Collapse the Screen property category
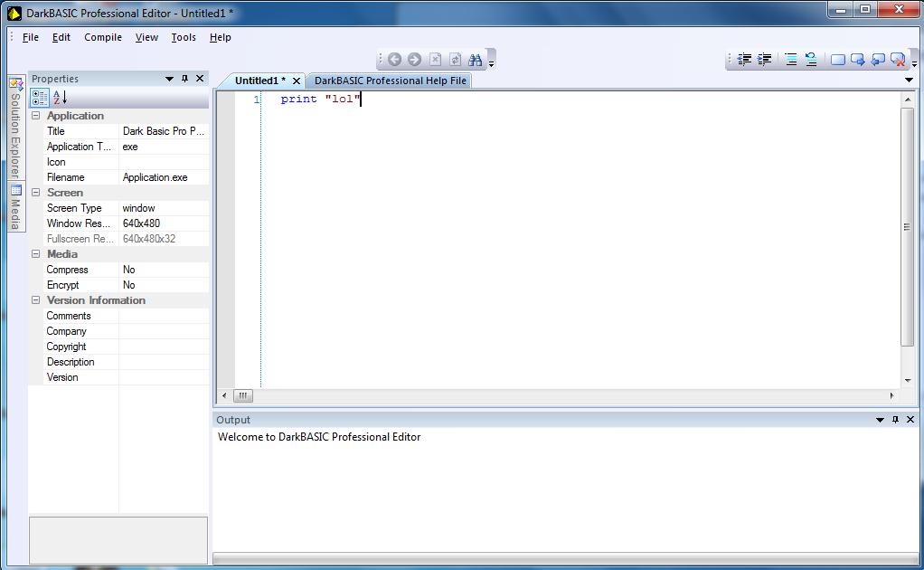This screenshot has height=570, width=924. (36, 193)
